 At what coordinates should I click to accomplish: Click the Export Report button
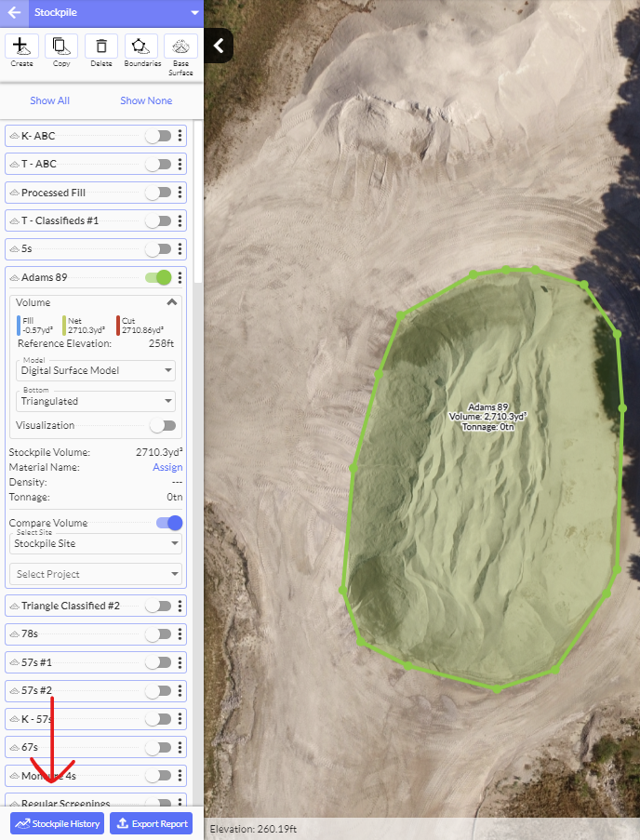tap(152, 823)
